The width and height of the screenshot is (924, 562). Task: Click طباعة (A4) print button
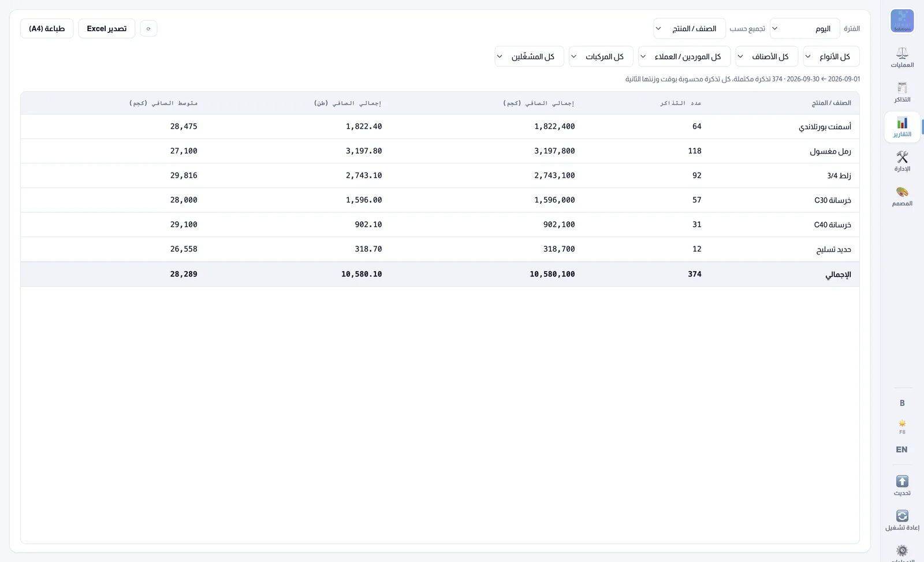(x=47, y=28)
